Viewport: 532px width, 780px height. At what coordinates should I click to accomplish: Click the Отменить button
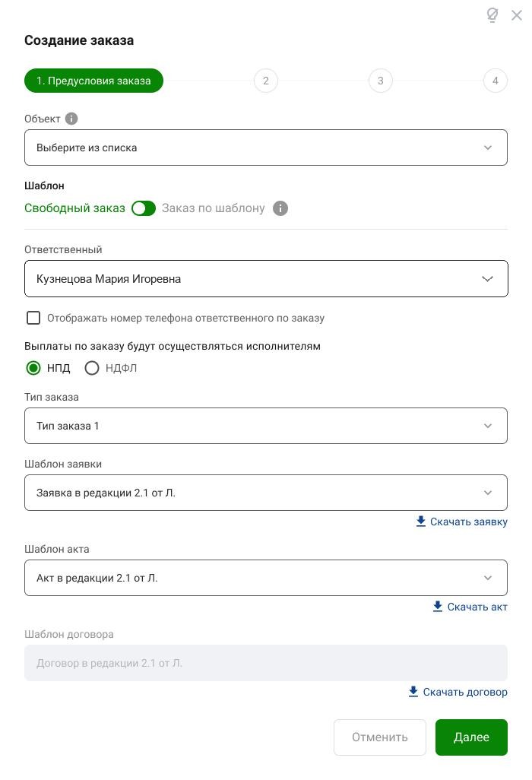(x=380, y=737)
